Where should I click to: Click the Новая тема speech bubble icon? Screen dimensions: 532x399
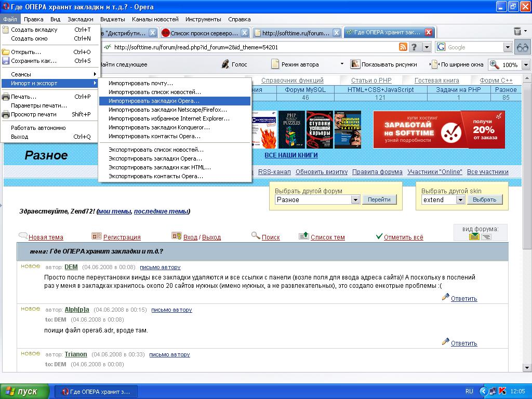pos(23,235)
